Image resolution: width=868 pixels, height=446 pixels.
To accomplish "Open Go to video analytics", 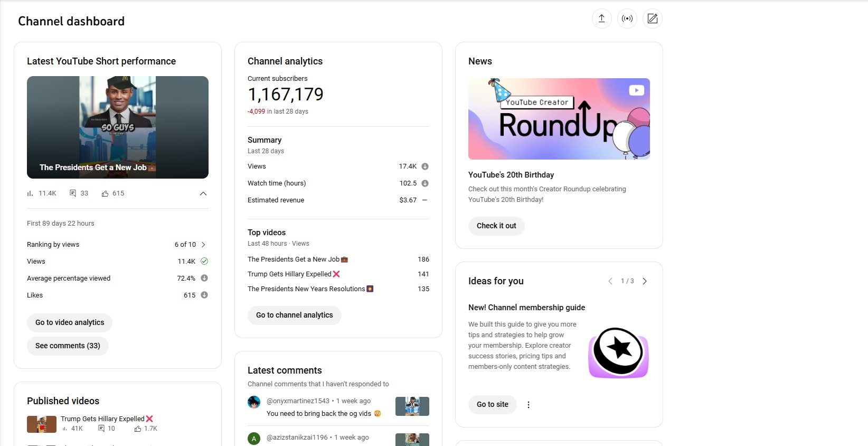I will pos(70,322).
